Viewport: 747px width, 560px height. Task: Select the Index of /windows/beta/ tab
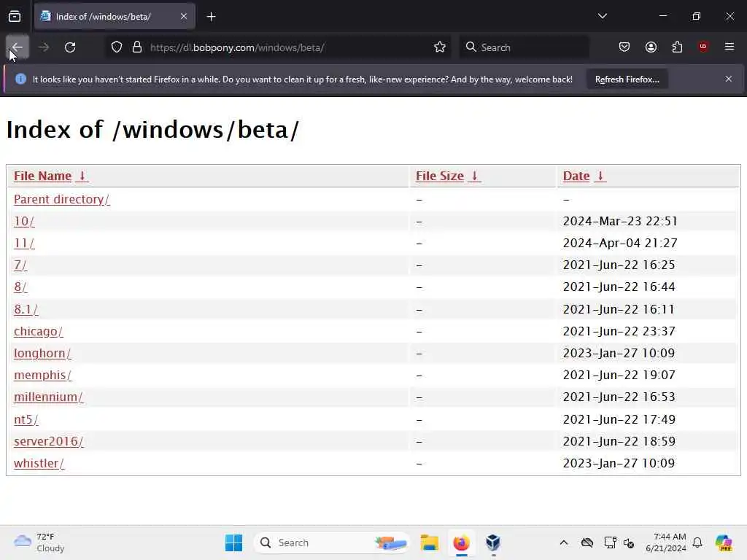pyautogui.click(x=115, y=17)
